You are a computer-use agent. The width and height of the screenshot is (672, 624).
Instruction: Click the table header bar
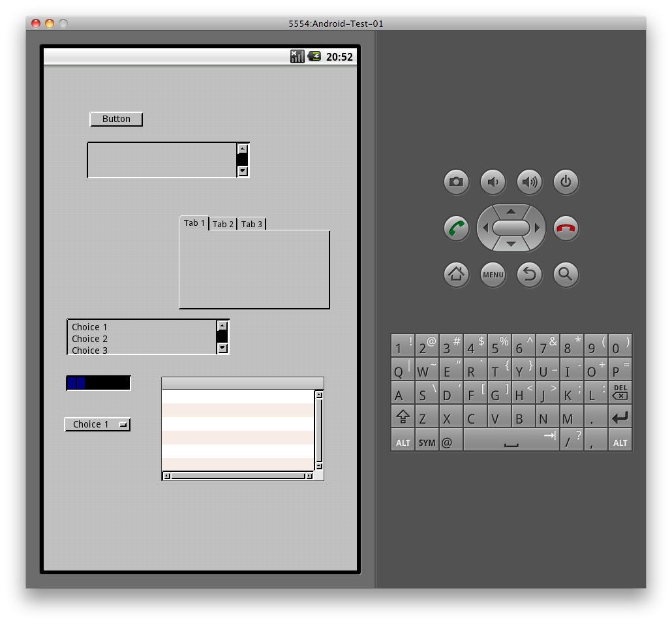pos(243,383)
